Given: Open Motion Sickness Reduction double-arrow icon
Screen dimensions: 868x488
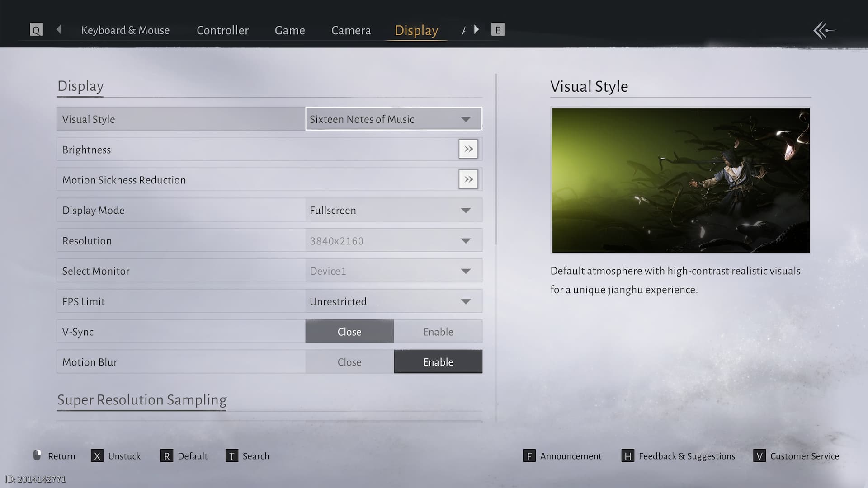Looking at the screenshot, I should [x=468, y=179].
